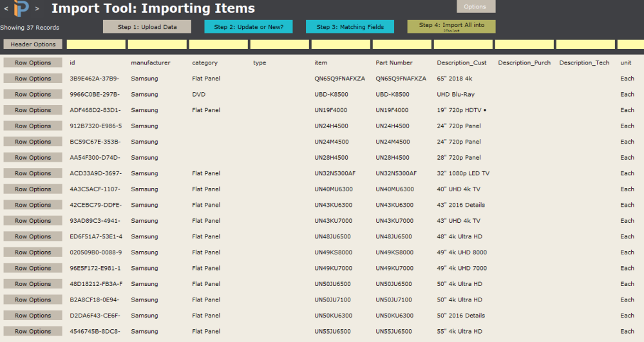
Task: Open Row Options for UN50JU6500 row
Action: click(33, 283)
